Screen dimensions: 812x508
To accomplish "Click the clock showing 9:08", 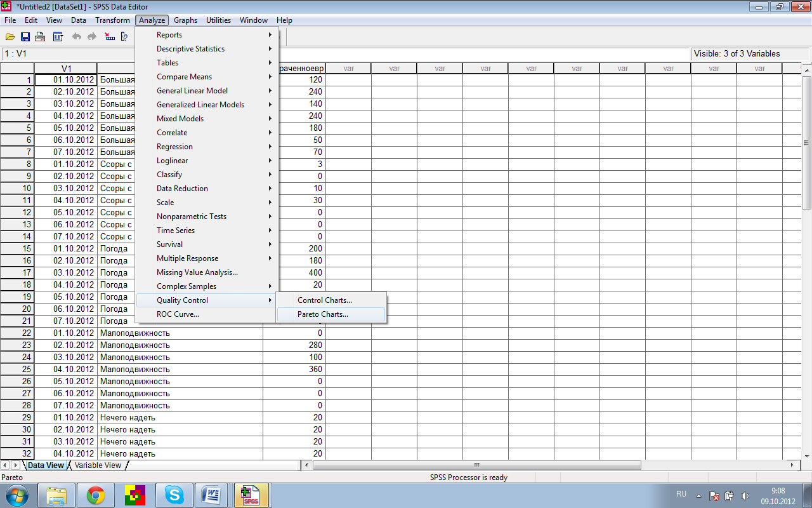I will [x=778, y=490].
